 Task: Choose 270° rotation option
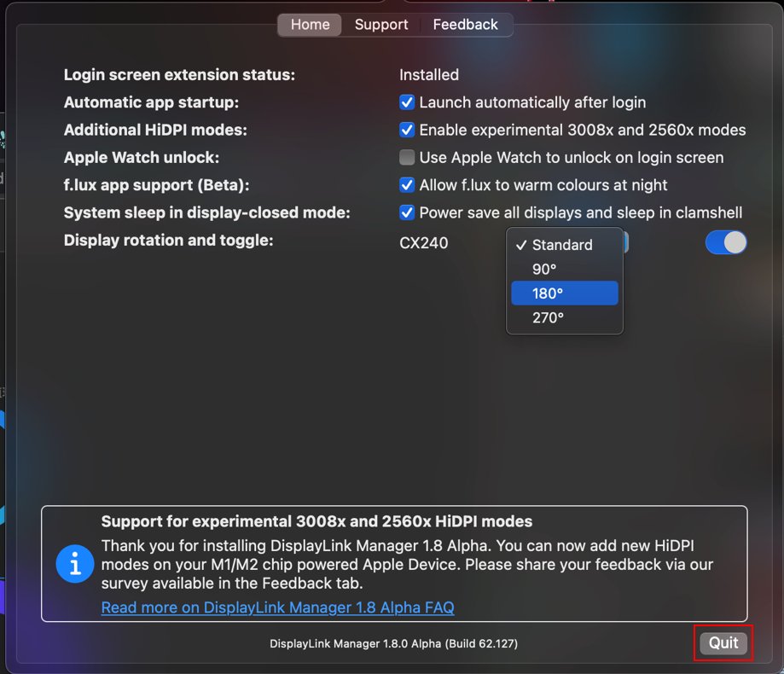(565, 317)
